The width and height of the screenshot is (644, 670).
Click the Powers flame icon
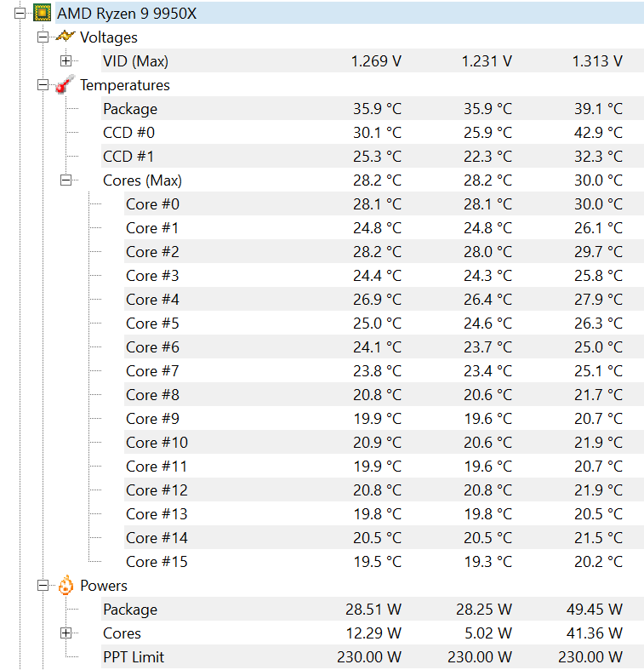(66, 585)
